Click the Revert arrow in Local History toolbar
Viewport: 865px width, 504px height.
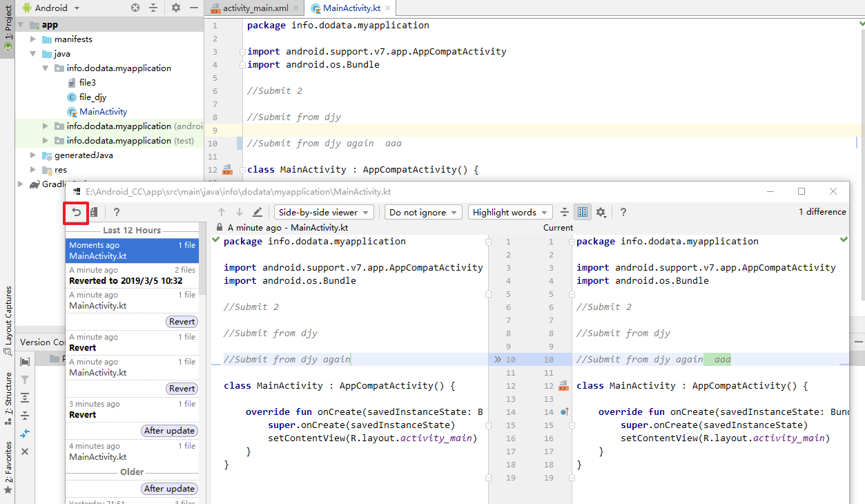click(76, 213)
